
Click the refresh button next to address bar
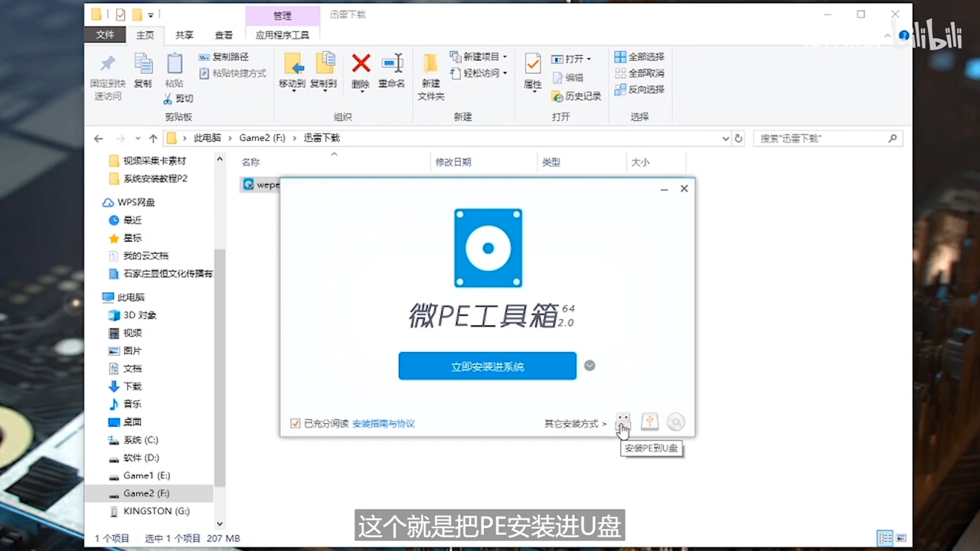(739, 139)
